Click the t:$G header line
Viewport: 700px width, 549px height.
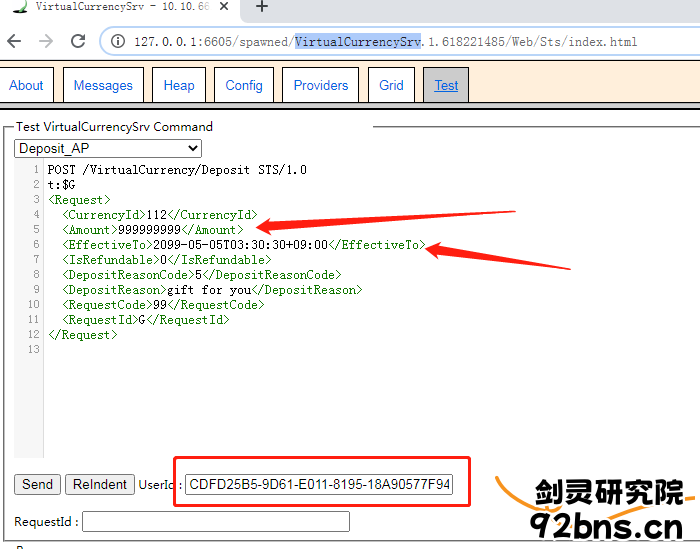tap(62, 185)
